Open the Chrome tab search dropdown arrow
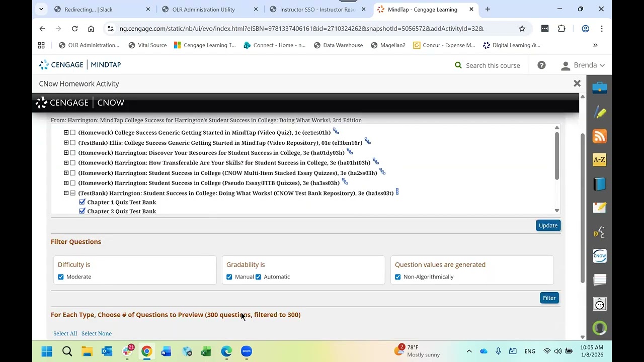This screenshot has width=644, height=362. 41,9
